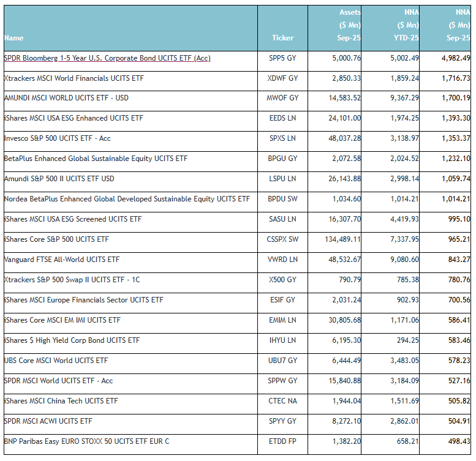Screen dimensions: 476x461
Task: Click Vanguard FTSE All-World UCITS ETF name
Action: pos(61,260)
